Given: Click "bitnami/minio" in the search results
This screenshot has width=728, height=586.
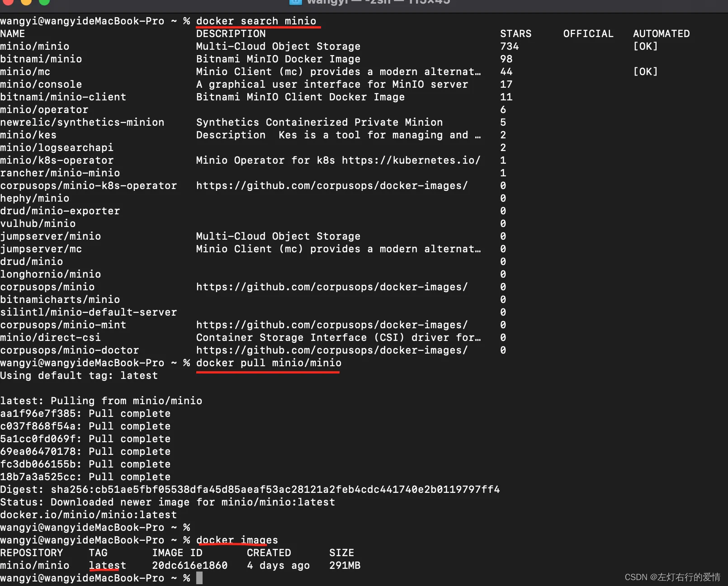Looking at the screenshot, I should (41, 59).
